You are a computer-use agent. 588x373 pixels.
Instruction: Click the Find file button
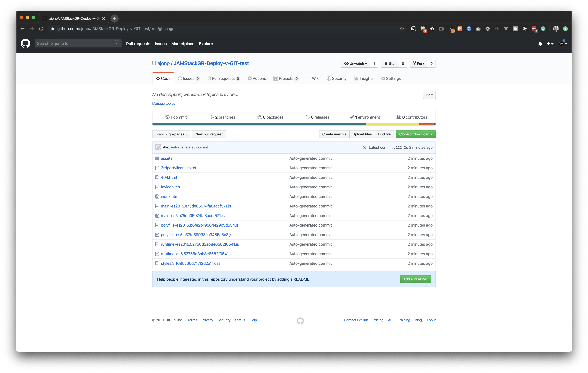[384, 134]
